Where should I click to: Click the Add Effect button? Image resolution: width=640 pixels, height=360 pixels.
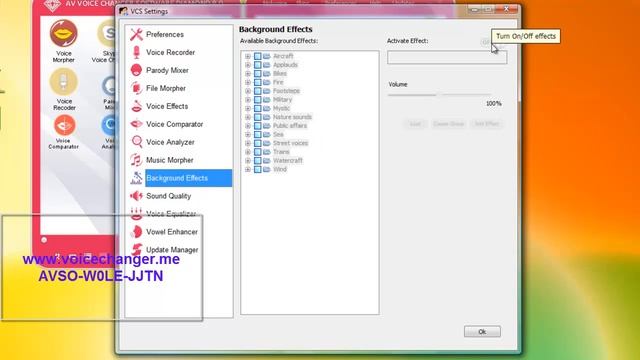pos(487,124)
